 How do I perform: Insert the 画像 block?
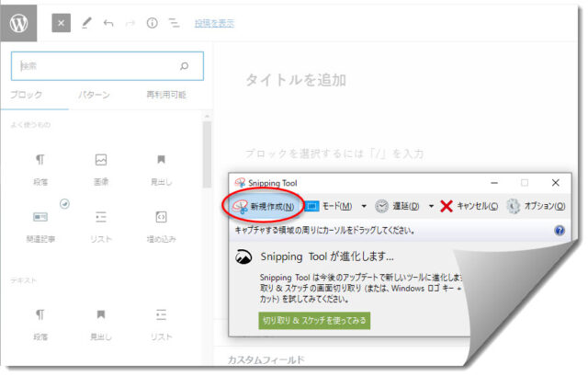[101, 169]
